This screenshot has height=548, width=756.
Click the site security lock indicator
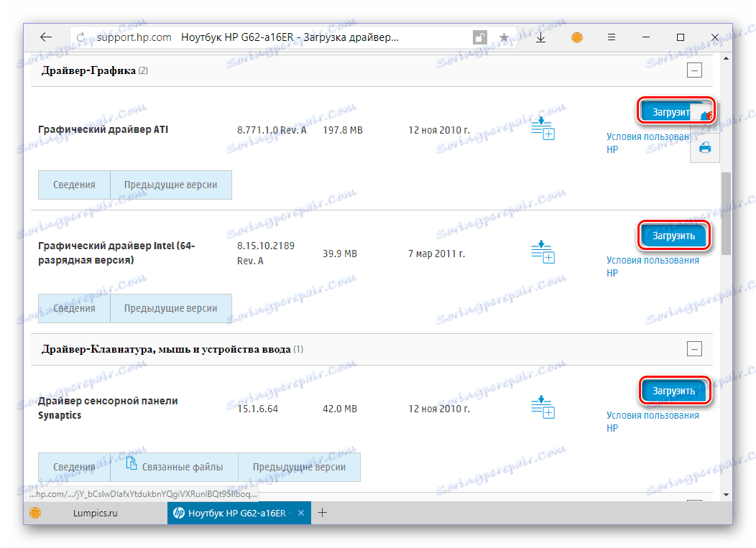(x=479, y=36)
